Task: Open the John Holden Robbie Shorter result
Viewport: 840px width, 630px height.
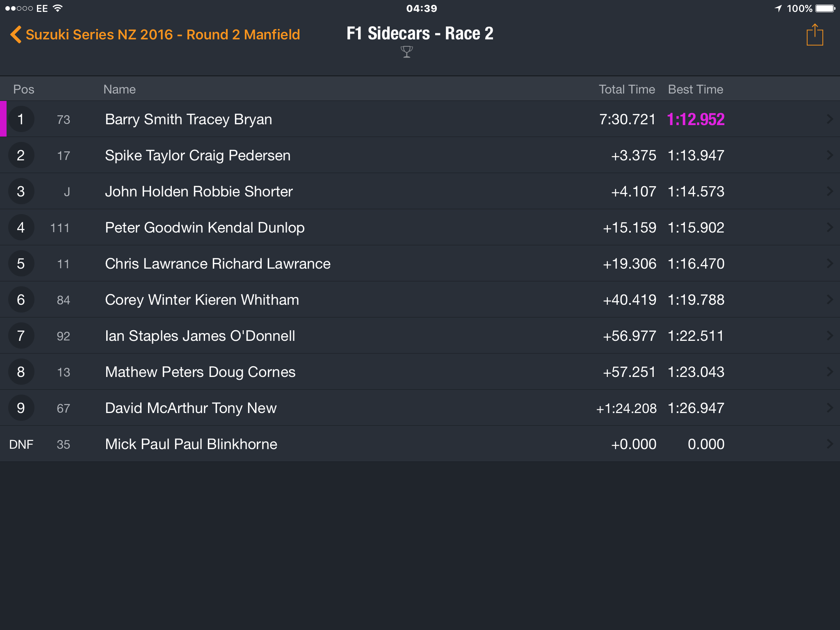Action: [420, 191]
